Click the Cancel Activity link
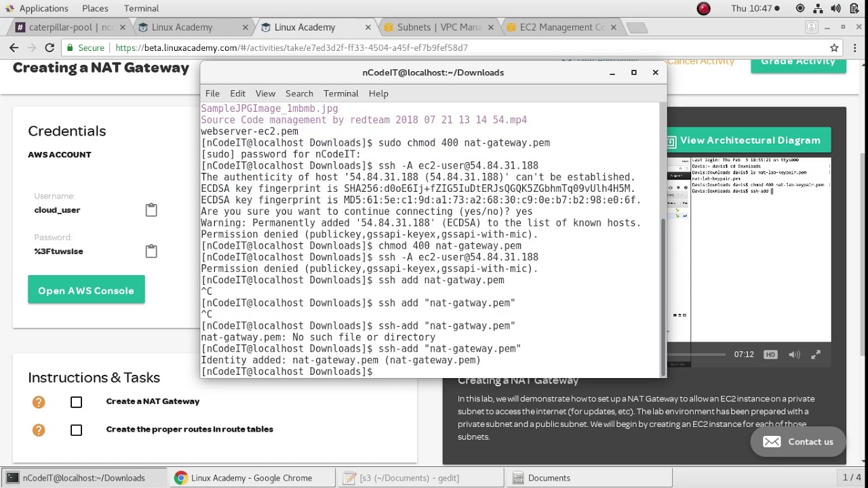 701,61
